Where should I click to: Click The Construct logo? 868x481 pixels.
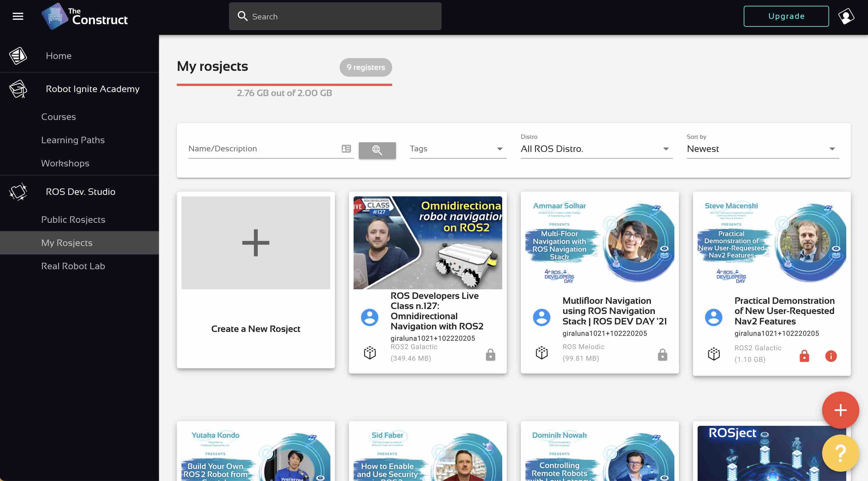(x=84, y=16)
